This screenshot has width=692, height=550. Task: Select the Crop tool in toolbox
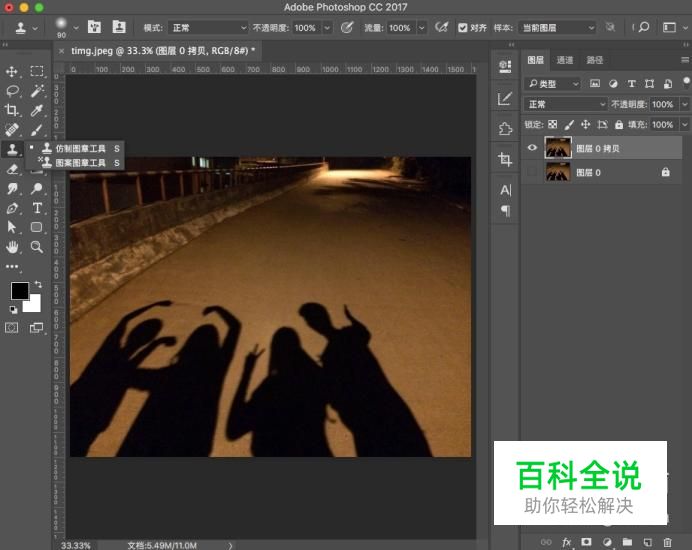pyautogui.click(x=11, y=110)
